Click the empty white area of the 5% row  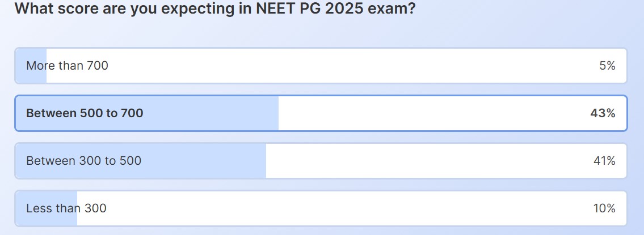point(340,66)
